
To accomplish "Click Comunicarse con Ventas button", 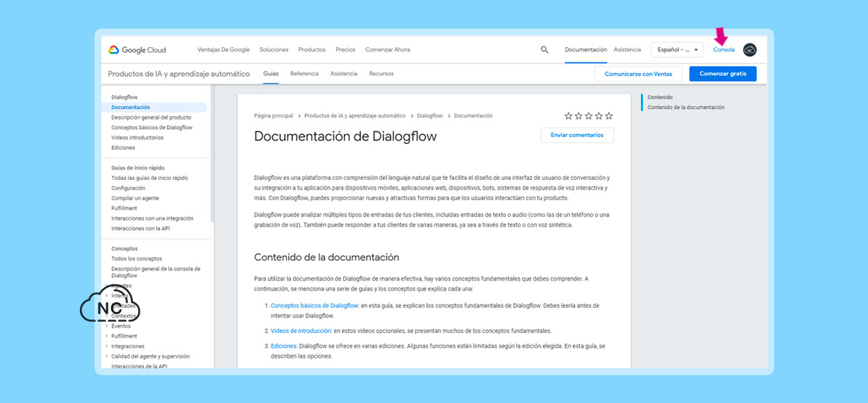I will point(638,74).
